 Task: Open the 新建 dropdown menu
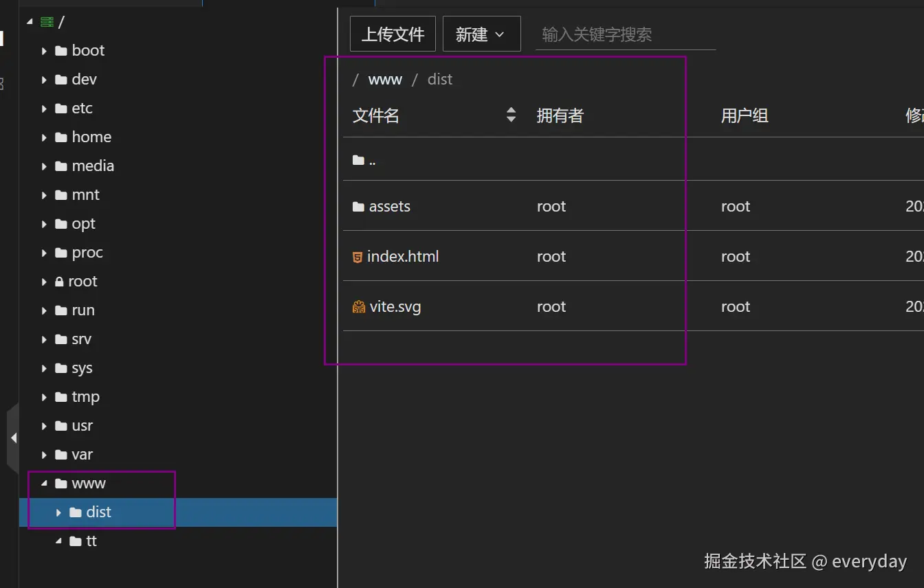pyautogui.click(x=481, y=34)
